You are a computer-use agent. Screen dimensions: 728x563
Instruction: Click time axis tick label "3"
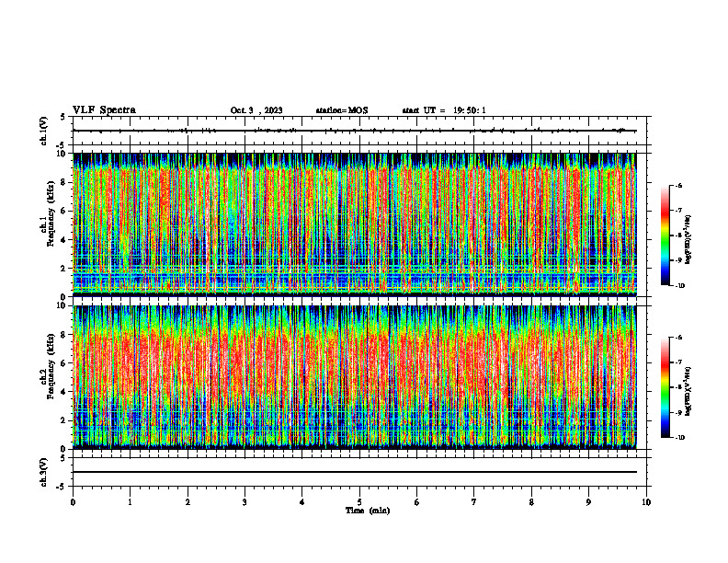coord(245,502)
